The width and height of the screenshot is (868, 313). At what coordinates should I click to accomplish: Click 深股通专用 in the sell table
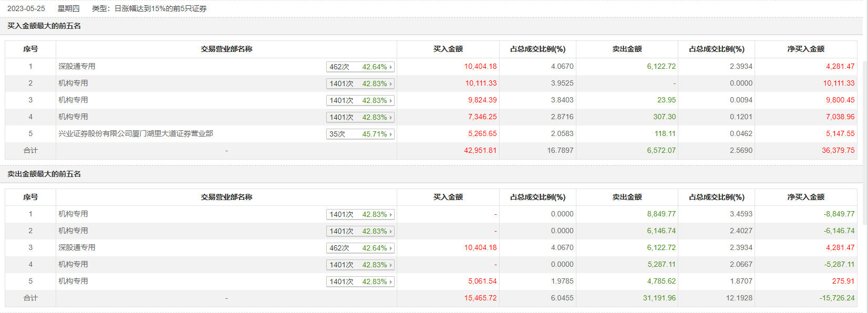tap(77, 247)
